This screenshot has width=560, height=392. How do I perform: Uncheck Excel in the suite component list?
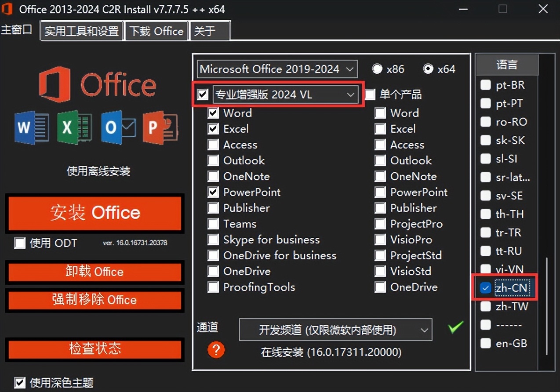(x=213, y=129)
